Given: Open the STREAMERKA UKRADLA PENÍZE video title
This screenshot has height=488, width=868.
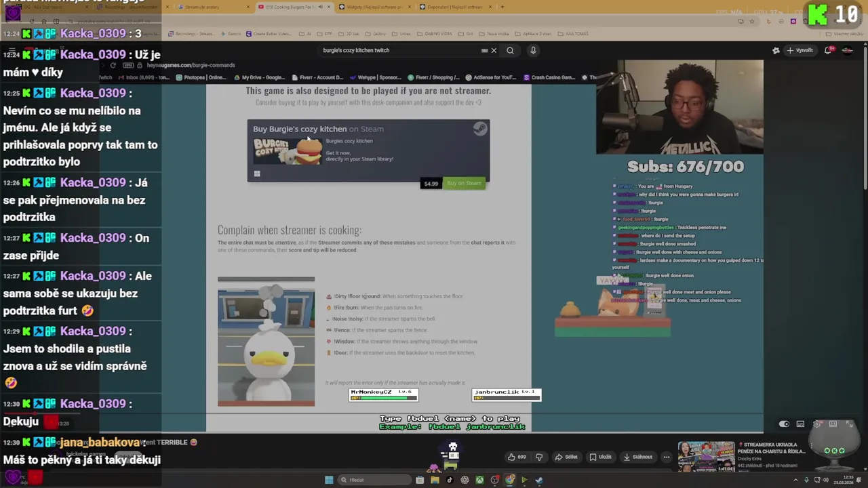Looking at the screenshot, I should click(x=772, y=448).
